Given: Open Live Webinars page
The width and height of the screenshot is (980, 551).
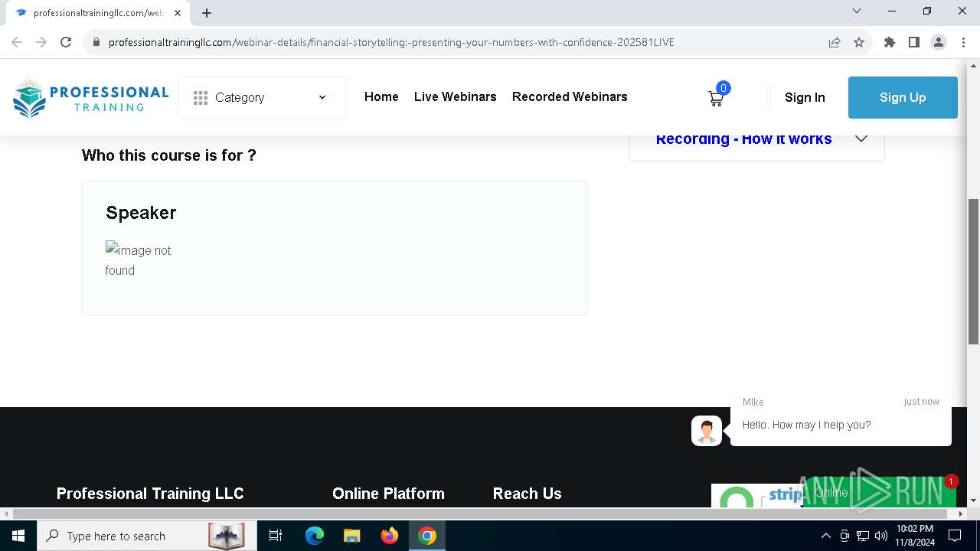Looking at the screenshot, I should [456, 96].
